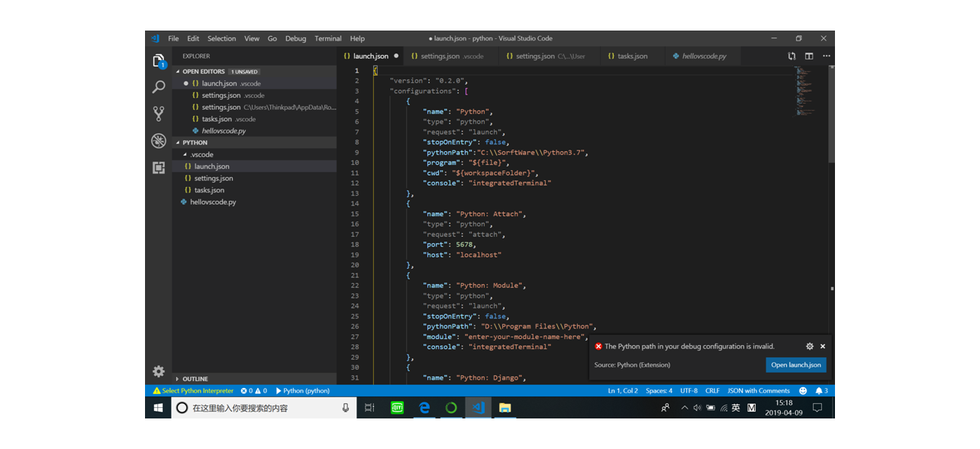Click the green circular taskbar app icon
Image resolution: width=980 pixels, height=449 pixels.
point(451,408)
